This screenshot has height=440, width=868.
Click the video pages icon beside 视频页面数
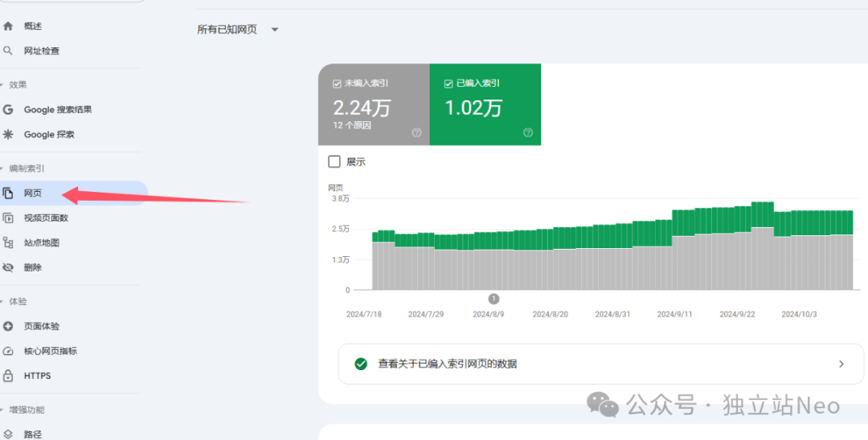click(8, 218)
